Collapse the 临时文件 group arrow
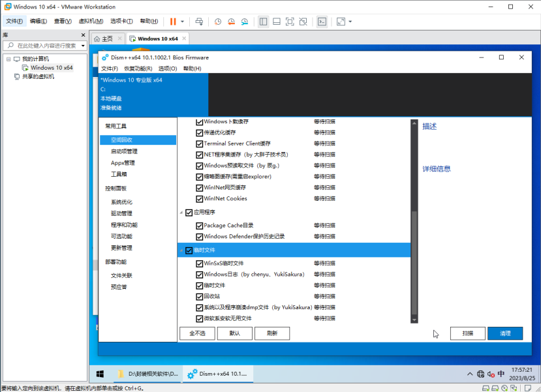This screenshot has height=392, width=541. tap(181, 250)
